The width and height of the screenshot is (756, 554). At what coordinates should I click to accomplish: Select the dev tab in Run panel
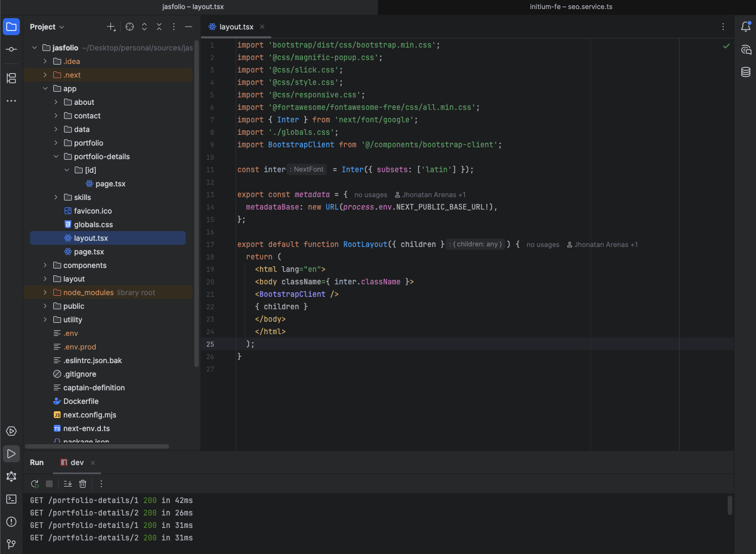click(76, 462)
